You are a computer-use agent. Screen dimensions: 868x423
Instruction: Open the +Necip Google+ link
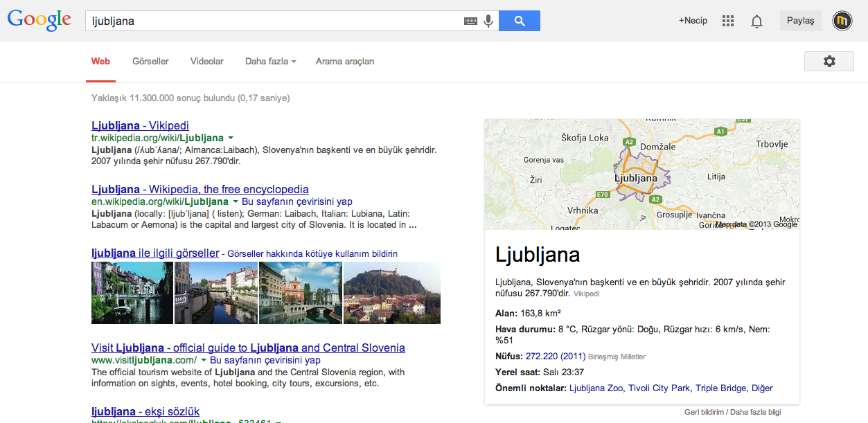pyautogui.click(x=693, y=21)
